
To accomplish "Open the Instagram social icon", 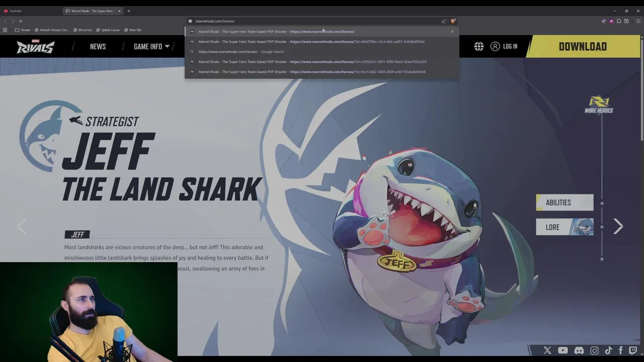I will click(594, 350).
